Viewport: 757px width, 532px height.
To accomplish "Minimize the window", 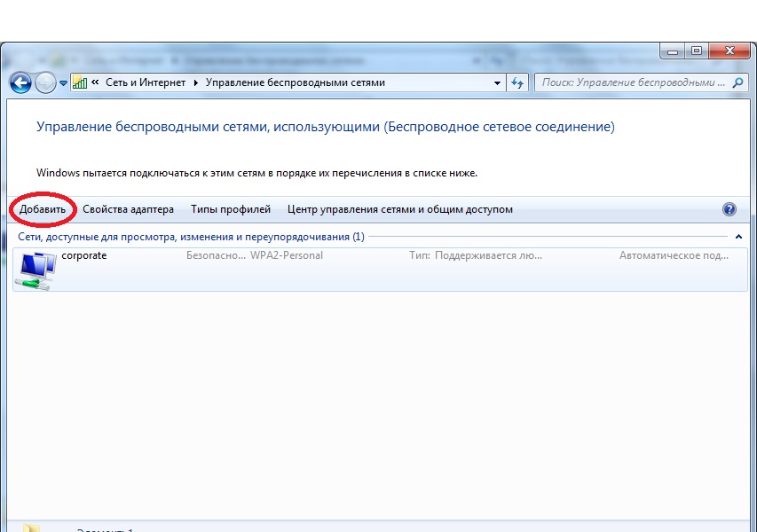I will (x=673, y=51).
